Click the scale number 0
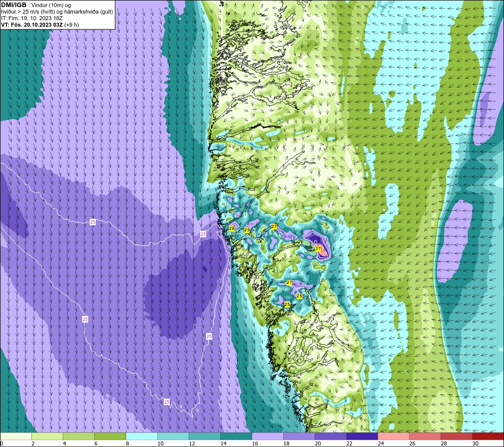This screenshot has width=504, height=447. [2, 443]
